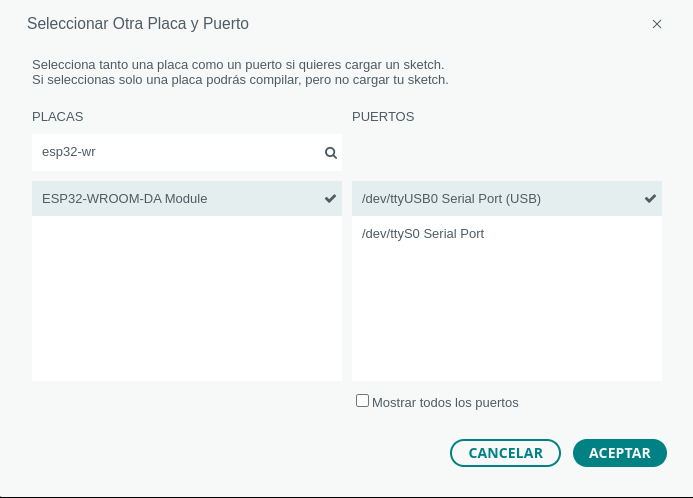
Task: Click the checkmark beside /dev/ttyUSB0 port
Action: click(x=650, y=199)
